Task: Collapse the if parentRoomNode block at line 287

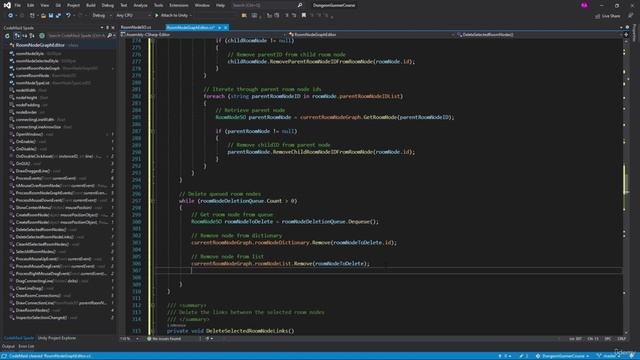Action: 153,131
